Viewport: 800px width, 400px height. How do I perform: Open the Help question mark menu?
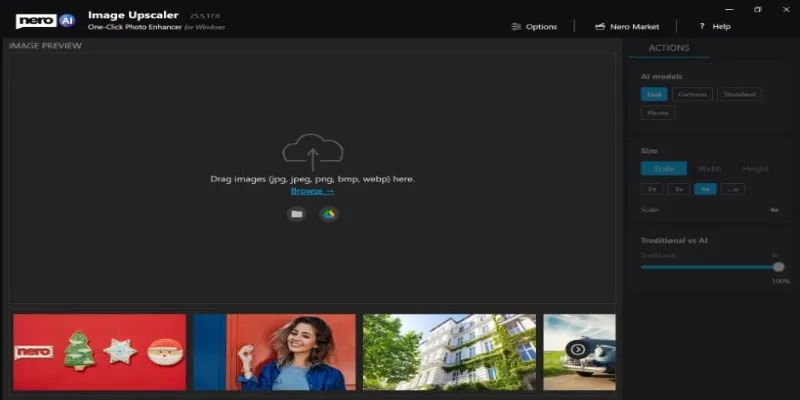702,26
